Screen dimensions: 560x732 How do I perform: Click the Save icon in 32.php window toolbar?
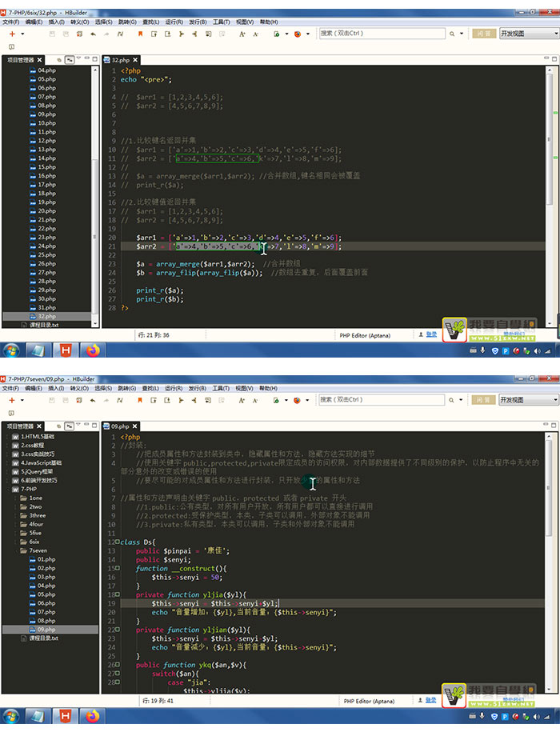52,34
